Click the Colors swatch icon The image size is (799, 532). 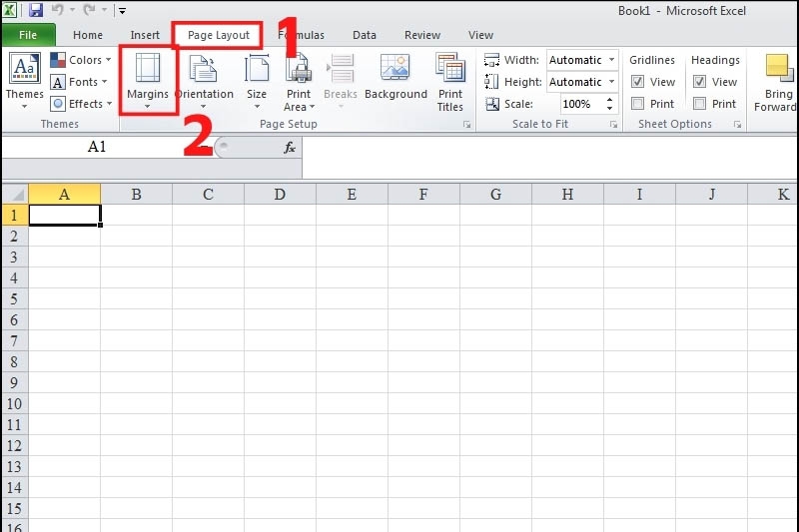(58, 60)
